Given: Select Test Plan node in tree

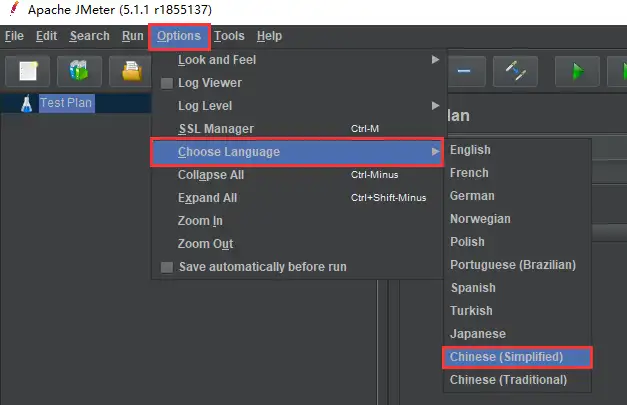Looking at the screenshot, I should coord(66,103).
